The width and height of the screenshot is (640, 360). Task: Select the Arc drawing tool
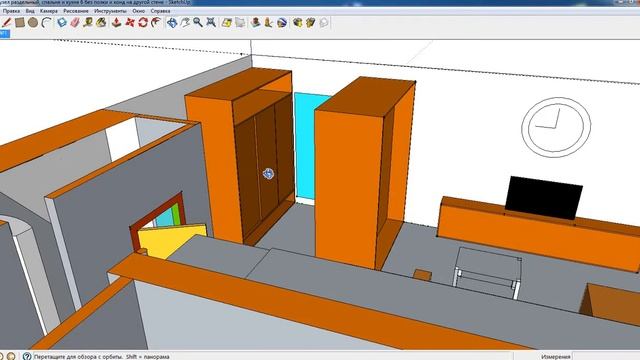(x=47, y=22)
